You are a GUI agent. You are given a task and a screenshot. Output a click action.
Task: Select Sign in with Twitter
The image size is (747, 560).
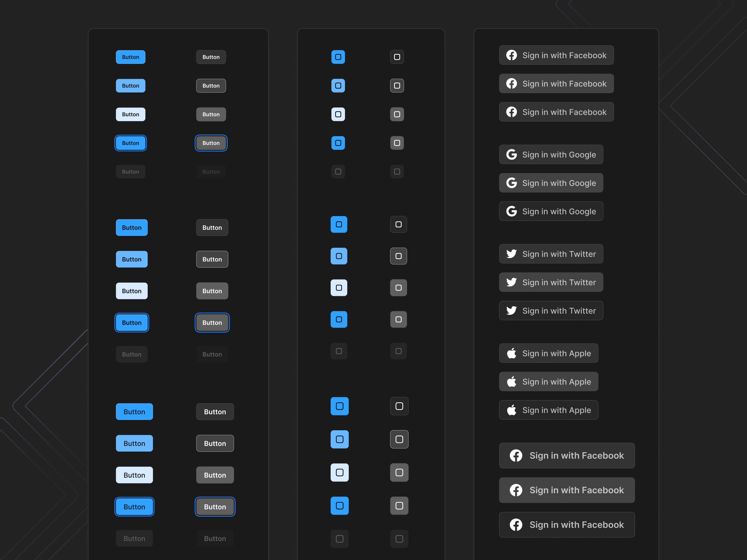pyautogui.click(x=551, y=254)
